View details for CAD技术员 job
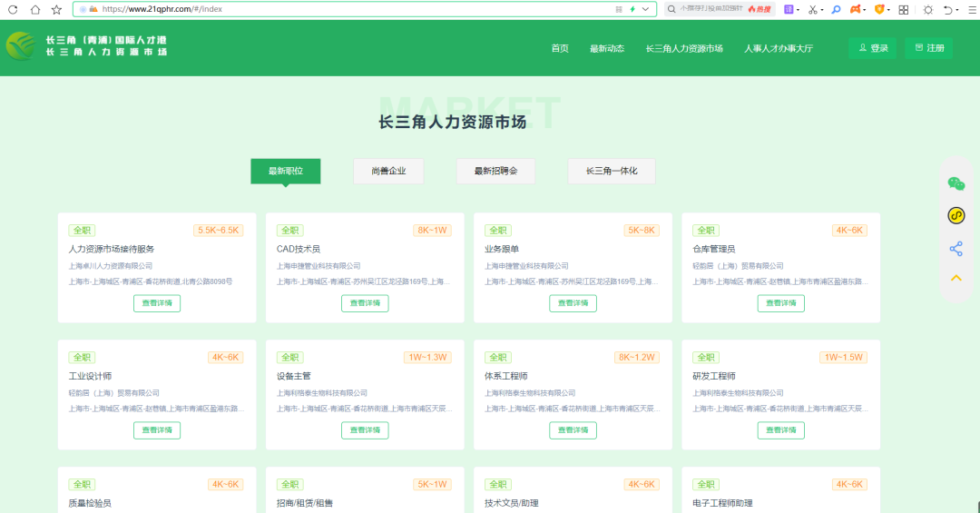The height and width of the screenshot is (513, 980). pyautogui.click(x=365, y=303)
